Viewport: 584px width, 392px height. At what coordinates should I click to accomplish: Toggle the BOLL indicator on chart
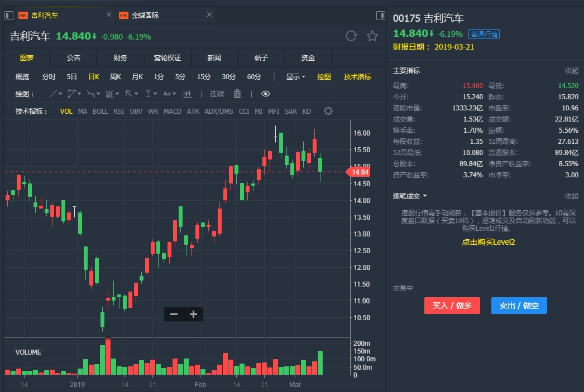[x=100, y=112]
